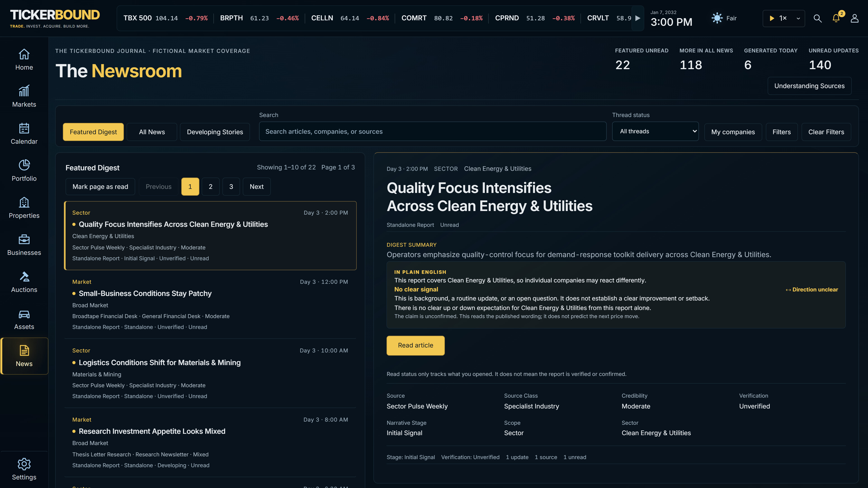Click Clear Filters button
This screenshot has width=868, height=488.
tap(826, 132)
